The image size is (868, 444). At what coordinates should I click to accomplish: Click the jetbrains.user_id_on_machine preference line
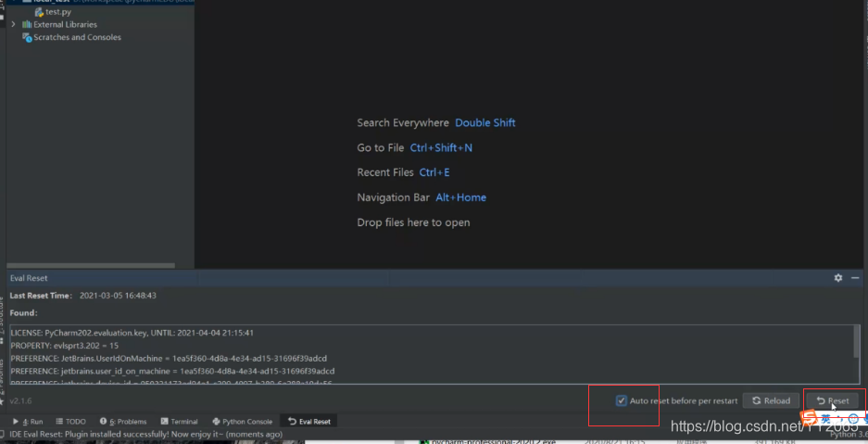point(172,371)
